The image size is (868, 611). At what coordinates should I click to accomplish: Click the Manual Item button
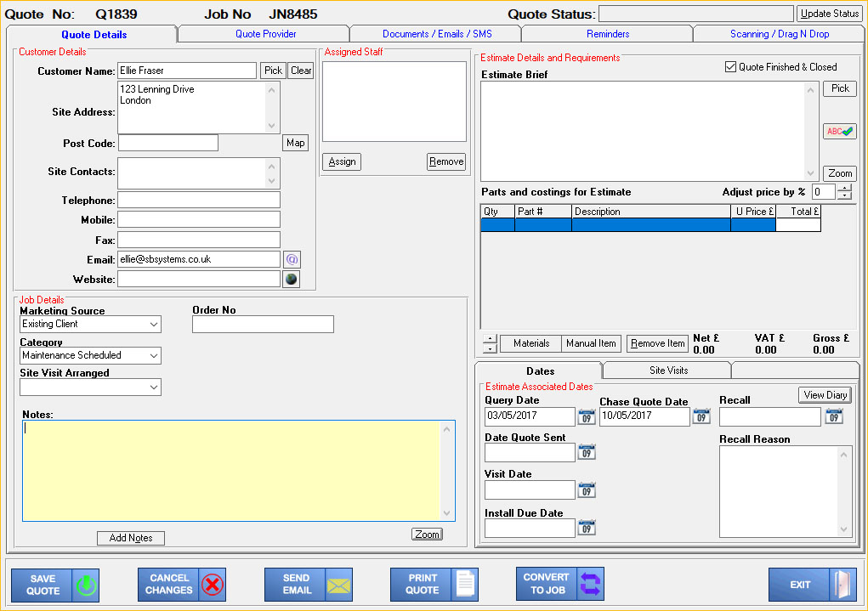[591, 343]
